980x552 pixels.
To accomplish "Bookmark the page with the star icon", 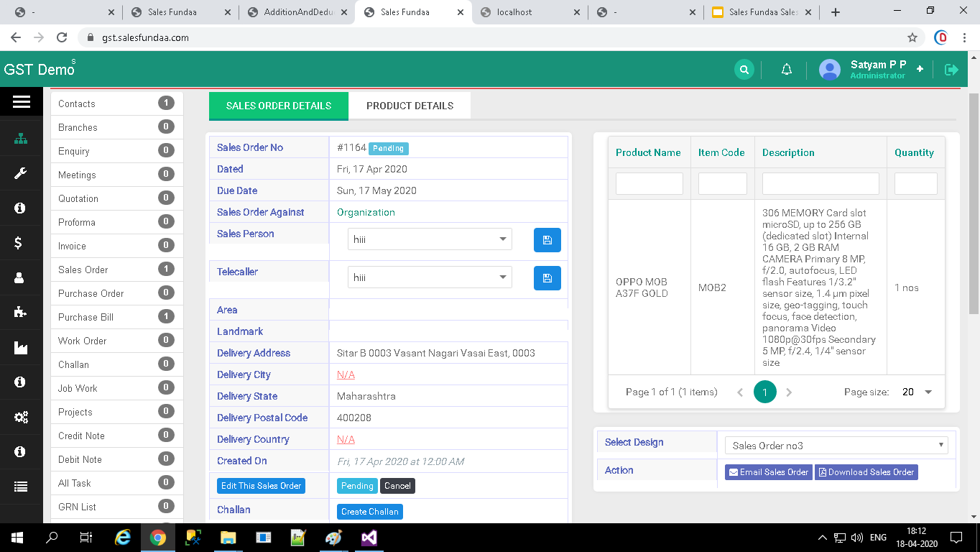I will pyautogui.click(x=912, y=37).
